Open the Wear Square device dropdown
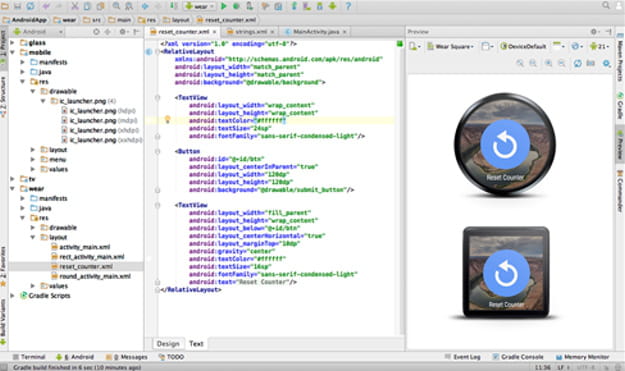 click(450, 47)
